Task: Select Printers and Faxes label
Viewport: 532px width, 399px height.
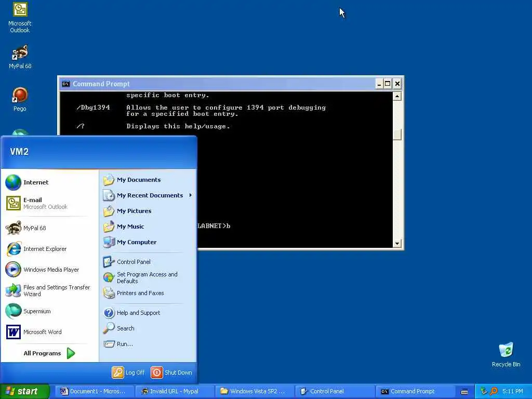Action: pos(140,293)
